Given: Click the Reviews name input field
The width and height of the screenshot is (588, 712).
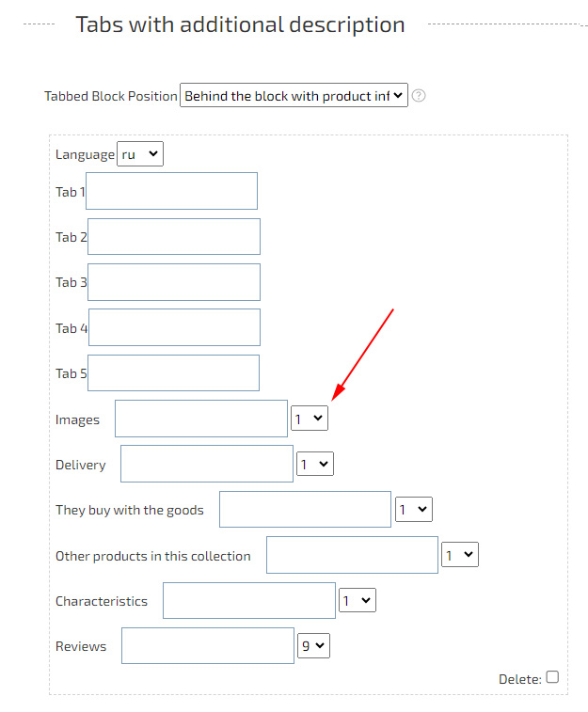Looking at the screenshot, I should pyautogui.click(x=208, y=646).
